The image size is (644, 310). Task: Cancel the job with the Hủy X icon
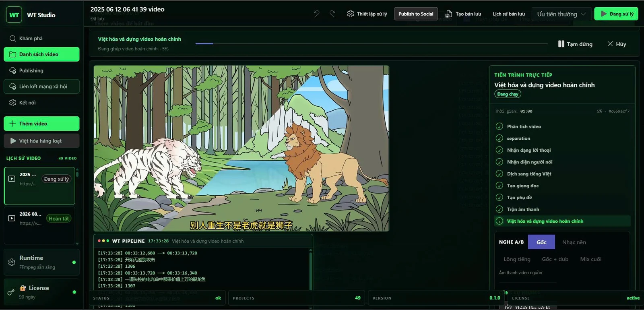[610, 44]
